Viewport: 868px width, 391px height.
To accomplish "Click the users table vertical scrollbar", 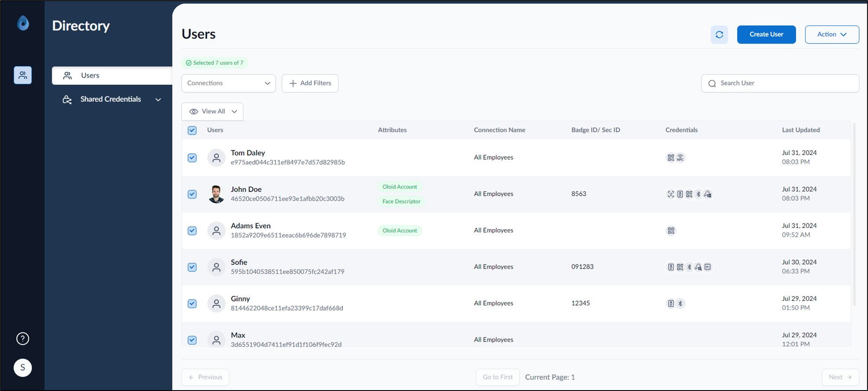I will tap(854, 214).
